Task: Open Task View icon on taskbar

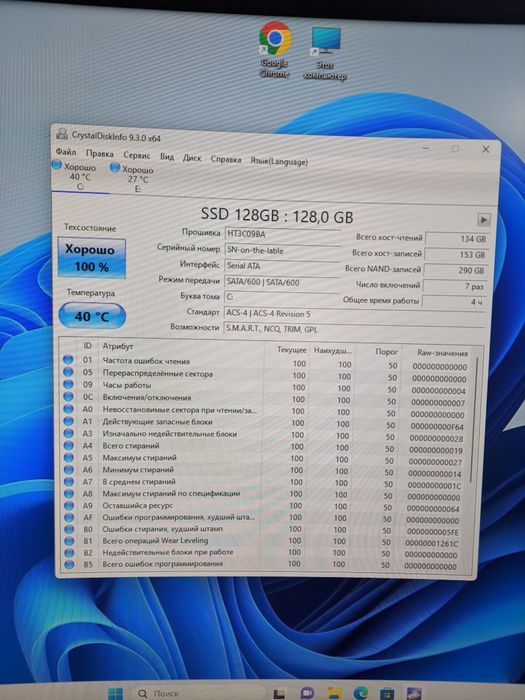Action: pyautogui.click(x=279, y=693)
